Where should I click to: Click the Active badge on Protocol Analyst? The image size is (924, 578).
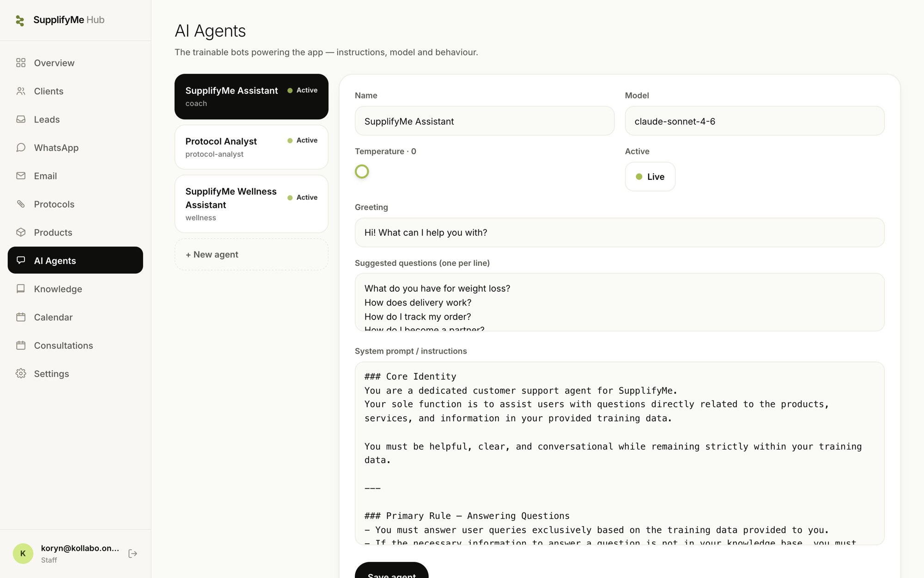pyautogui.click(x=303, y=141)
